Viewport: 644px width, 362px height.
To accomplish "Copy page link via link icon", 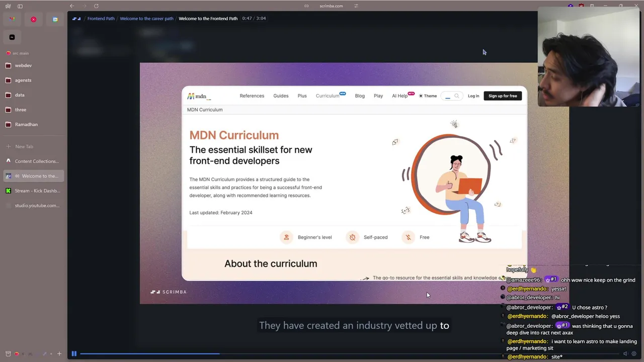I will [x=306, y=6].
